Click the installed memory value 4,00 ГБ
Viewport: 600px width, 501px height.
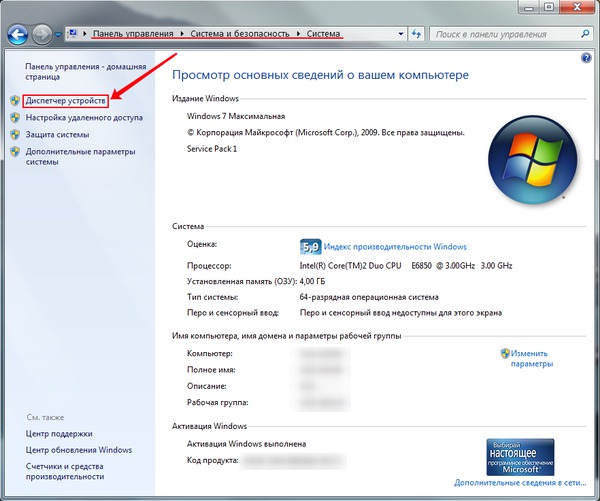313,281
